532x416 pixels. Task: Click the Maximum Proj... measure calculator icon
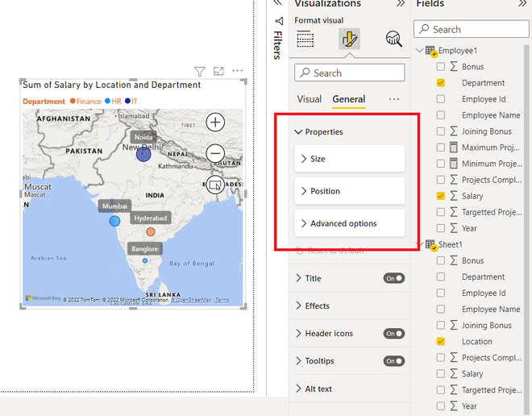tap(454, 148)
